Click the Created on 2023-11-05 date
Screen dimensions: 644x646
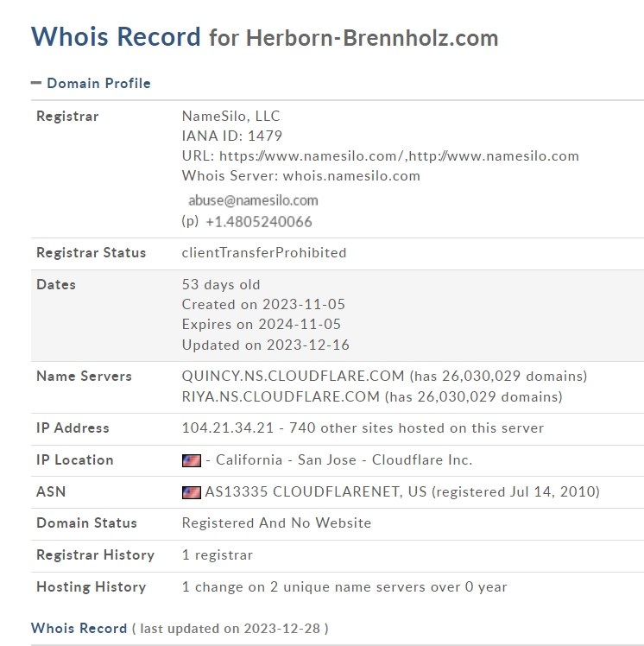point(263,305)
